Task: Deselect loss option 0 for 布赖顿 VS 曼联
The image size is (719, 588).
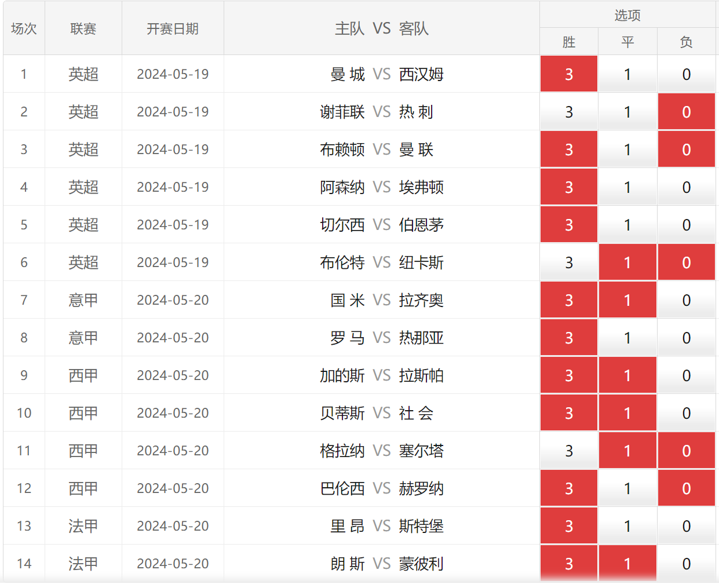Action: tap(687, 149)
